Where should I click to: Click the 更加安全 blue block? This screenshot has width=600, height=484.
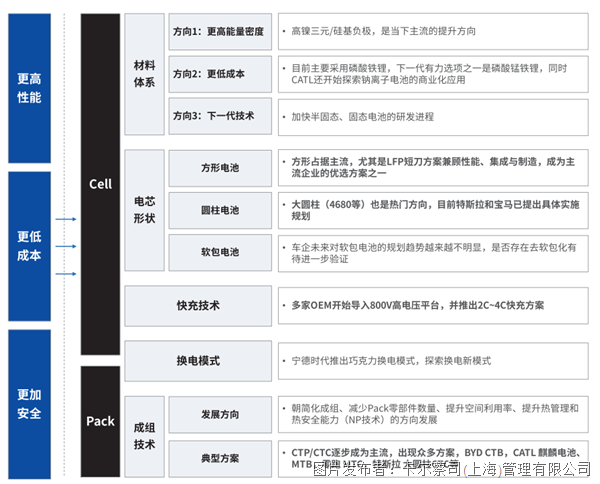click(29, 404)
